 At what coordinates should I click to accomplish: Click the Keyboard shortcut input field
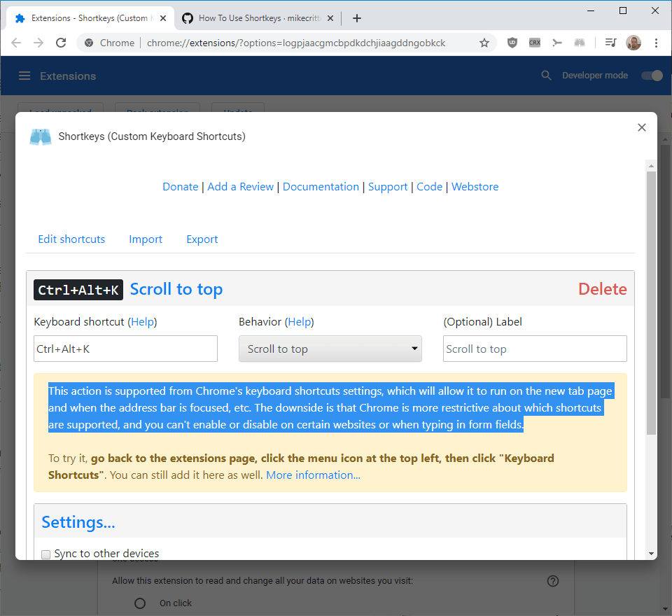point(125,349)
